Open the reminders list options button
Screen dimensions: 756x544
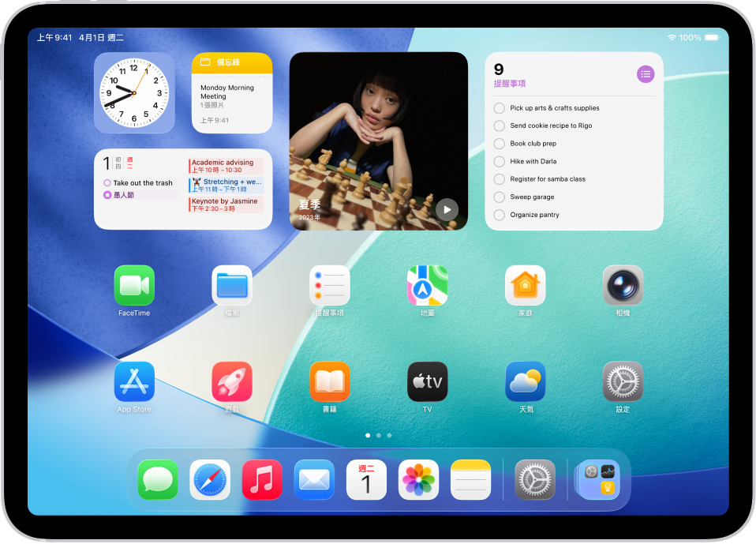pyautogui.click(x=646, y=73)
